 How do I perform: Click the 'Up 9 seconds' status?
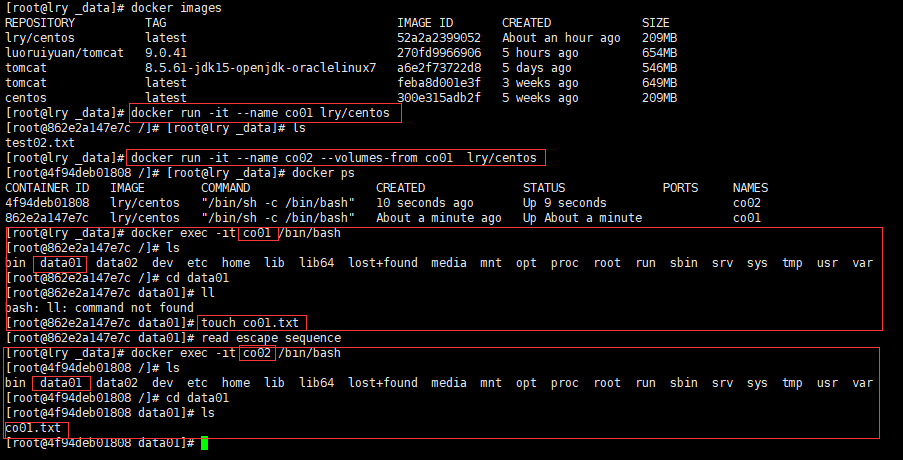(x=564, y=203)
